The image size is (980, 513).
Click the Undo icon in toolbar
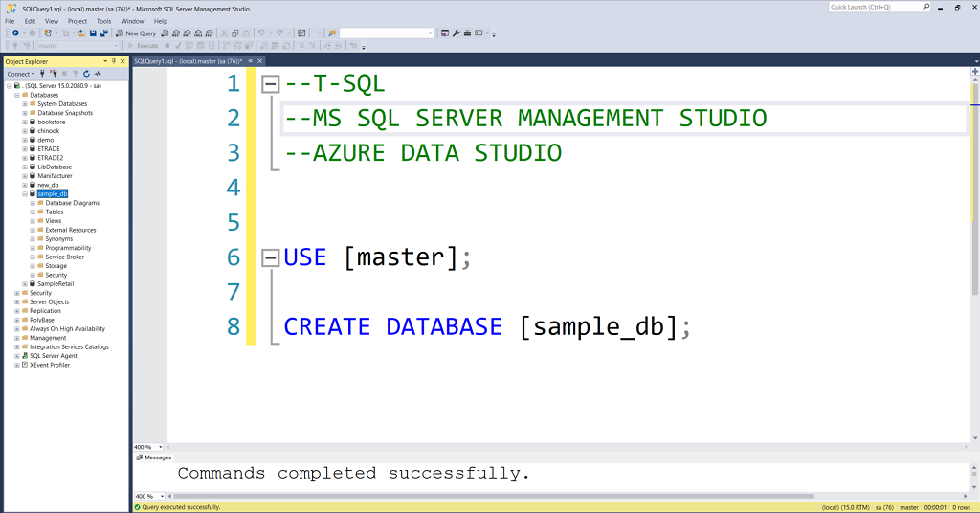261,33
